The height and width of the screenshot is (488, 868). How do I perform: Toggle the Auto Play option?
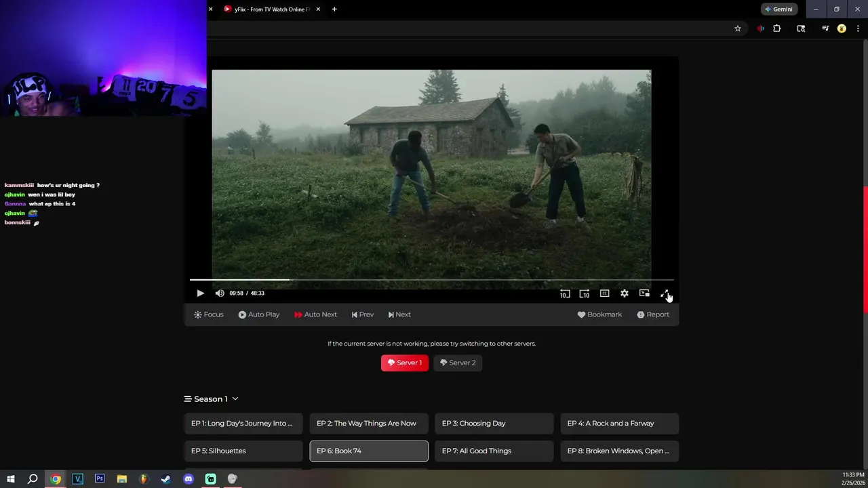tap(259, 314)
